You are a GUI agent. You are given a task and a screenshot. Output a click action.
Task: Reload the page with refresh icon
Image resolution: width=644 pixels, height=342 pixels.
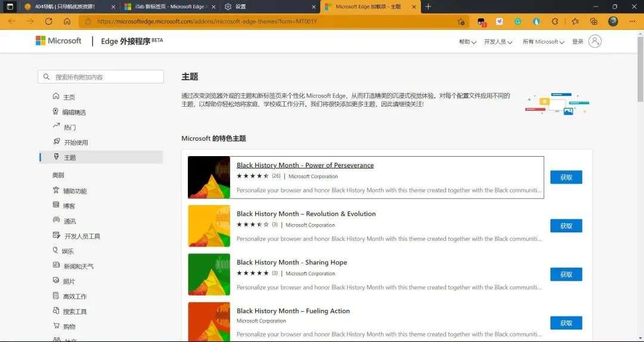pos(48,21)
